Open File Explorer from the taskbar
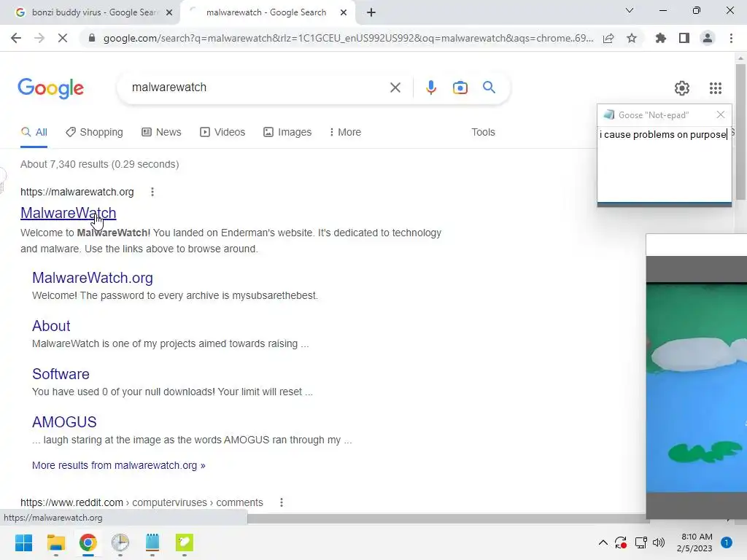The height and width of the screenshot is (560, 747). coord(55,542)
